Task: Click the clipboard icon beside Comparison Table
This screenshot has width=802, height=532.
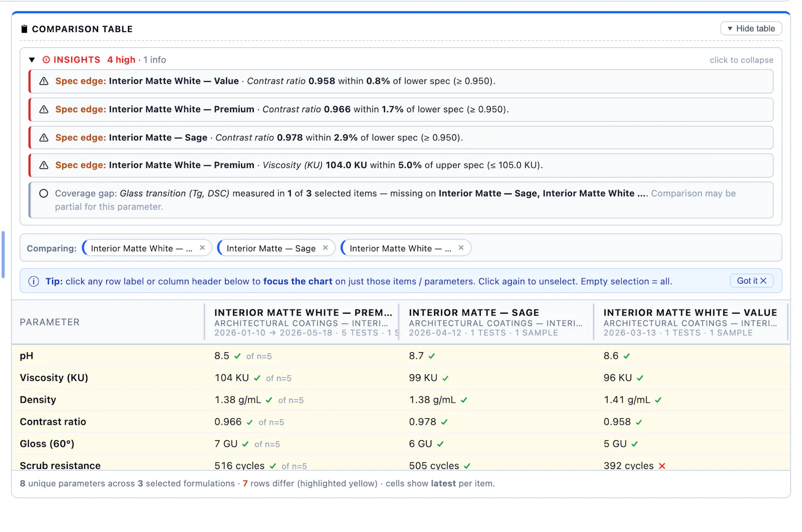Action: tap(24, 29)
